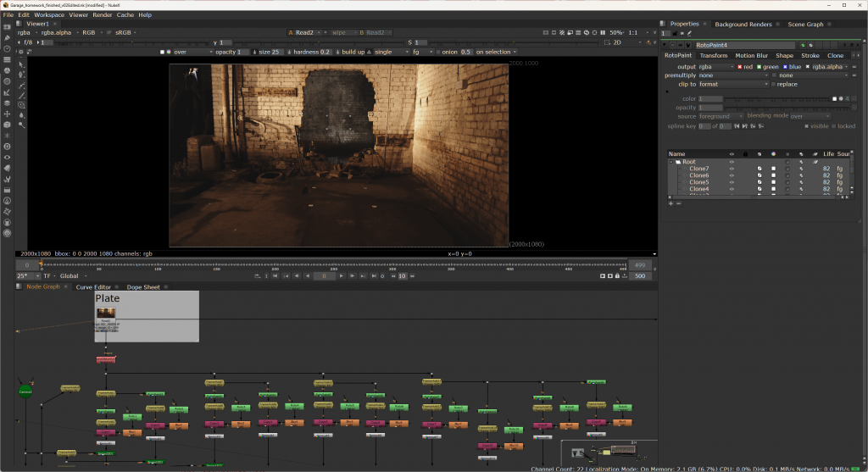
Task: Choose the Dodge tool
Action: (21, 125)
